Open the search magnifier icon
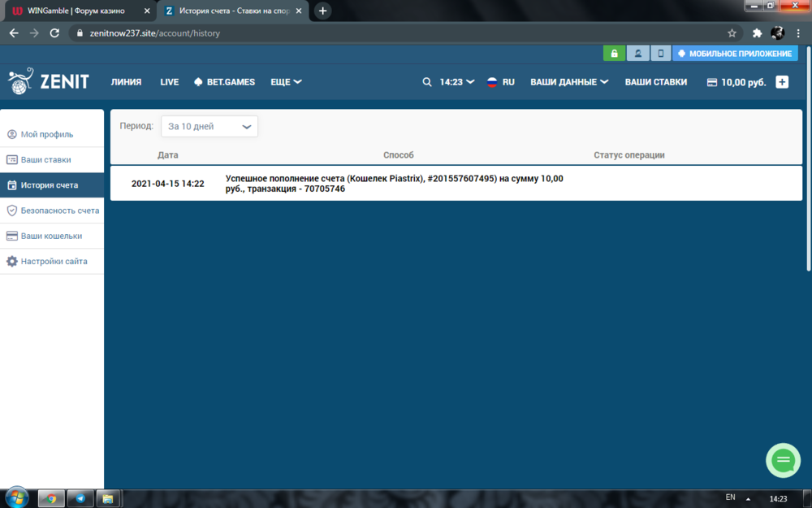The height and width of the screenshot is (508, 812). point(427,82)
